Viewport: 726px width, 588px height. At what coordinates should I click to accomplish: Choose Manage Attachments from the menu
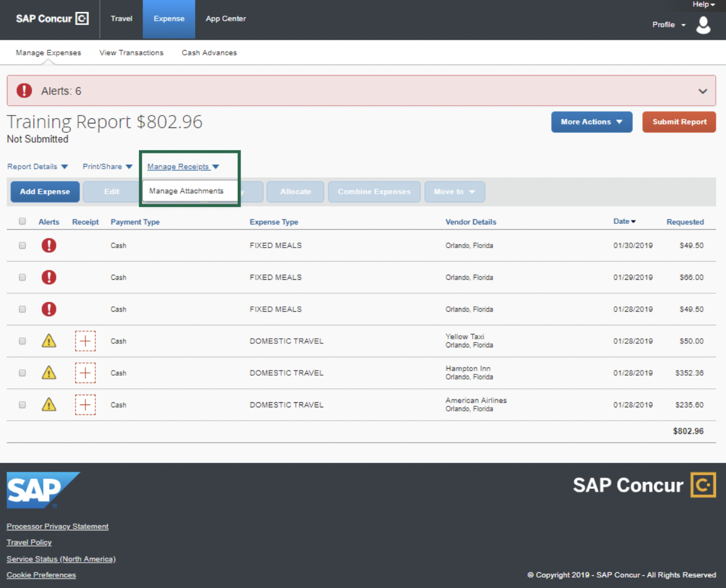186,191
